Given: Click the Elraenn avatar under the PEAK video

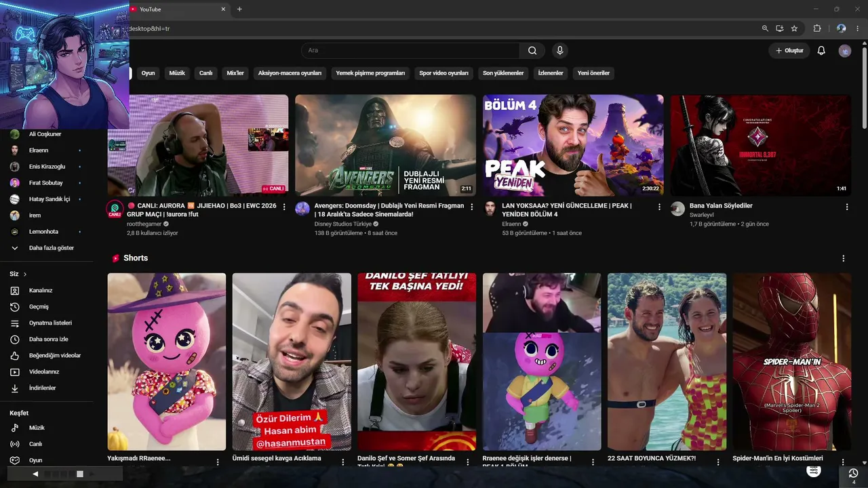Looking at the screenshot, I should (x=490, y=208).
